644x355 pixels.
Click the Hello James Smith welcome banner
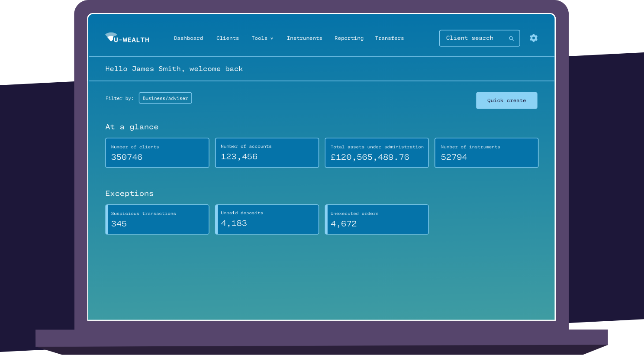coord(174,69)
